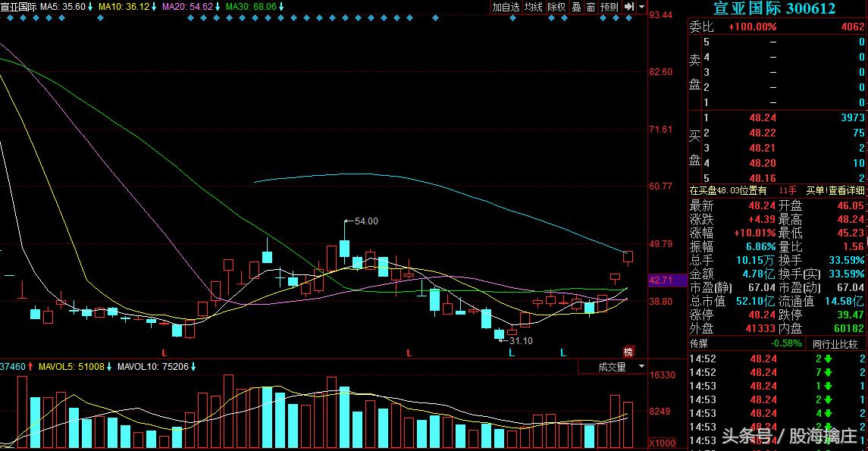Click the red 榜 badge on the chart
Viewport: 868px width, 451px height.
pos(628,352)
